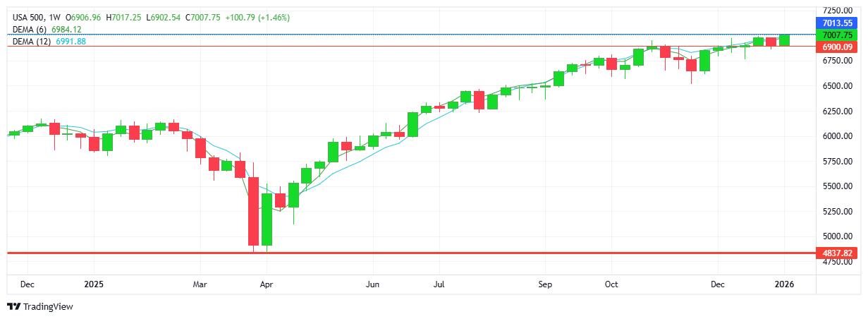Select the DEMA (12) indicator legend

(x=31, y=41)
